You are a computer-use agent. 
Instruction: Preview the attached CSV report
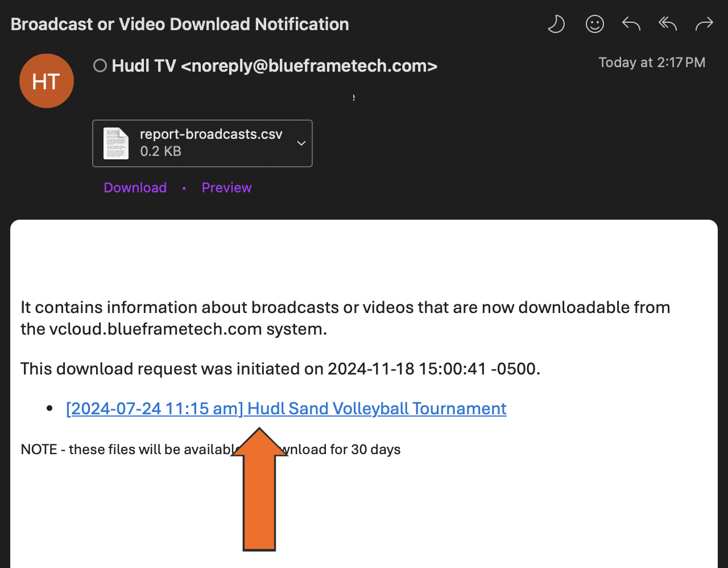(226, 187)
